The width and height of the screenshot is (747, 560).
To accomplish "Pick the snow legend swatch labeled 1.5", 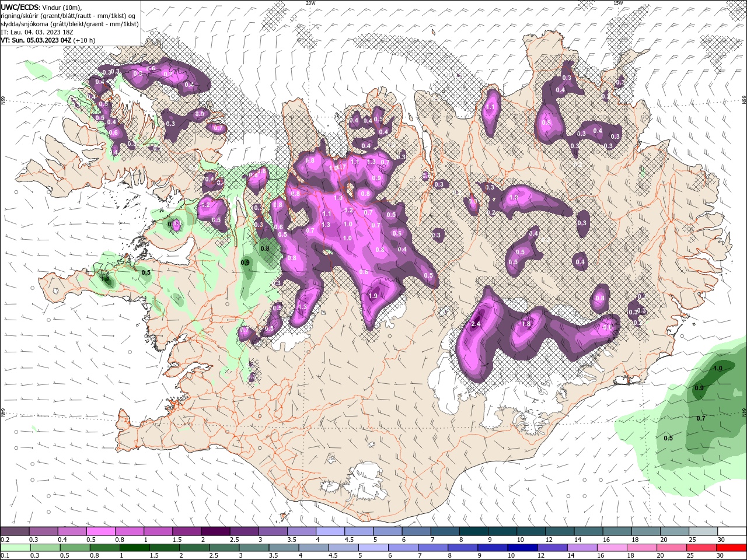I will point(186,531).
